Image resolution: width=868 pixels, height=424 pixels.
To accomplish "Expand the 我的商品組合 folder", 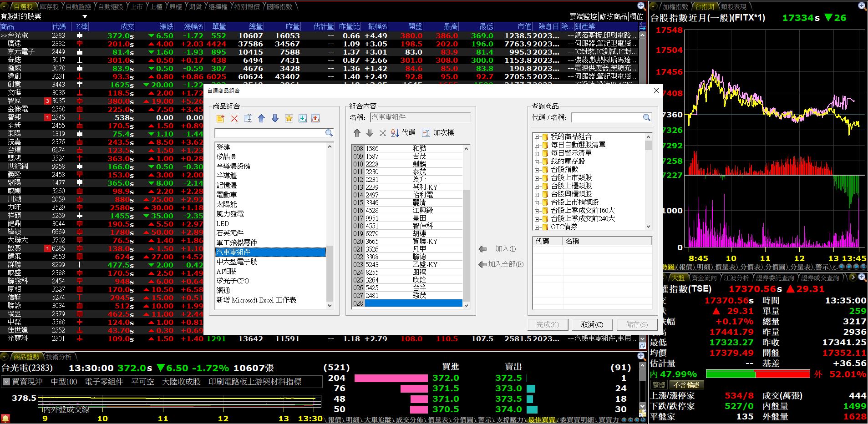I will pyautogui.click(x=536, y=136).
